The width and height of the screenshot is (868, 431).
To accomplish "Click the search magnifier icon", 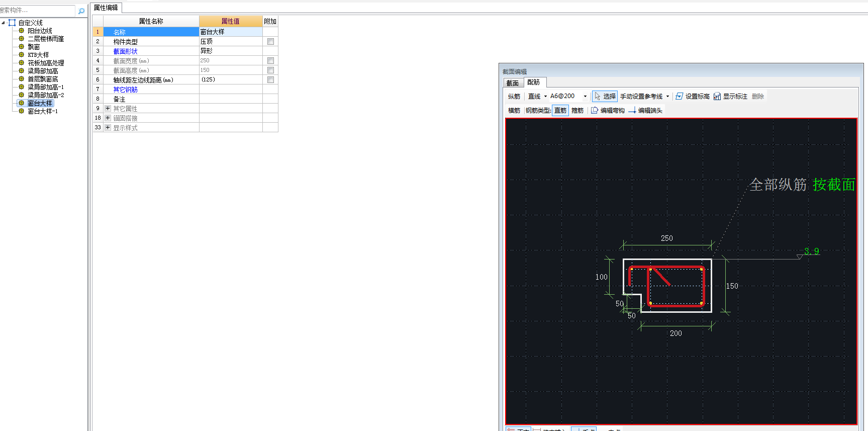I will (x=81, y=11).
